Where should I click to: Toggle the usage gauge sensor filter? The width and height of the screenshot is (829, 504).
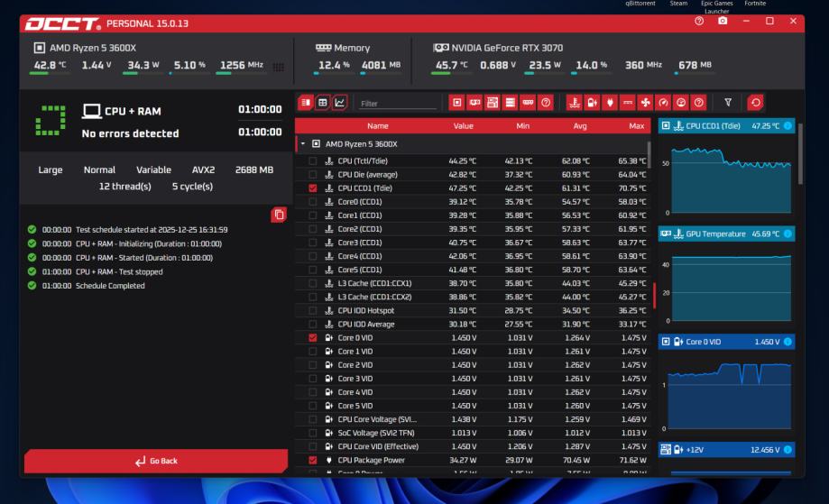(x=663, y=103)
